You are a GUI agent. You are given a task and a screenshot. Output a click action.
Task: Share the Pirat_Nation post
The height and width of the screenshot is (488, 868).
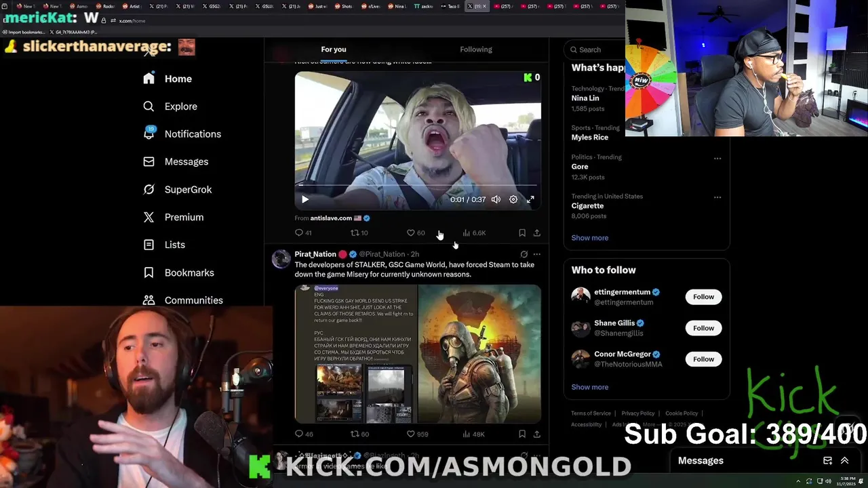(536, 434)
